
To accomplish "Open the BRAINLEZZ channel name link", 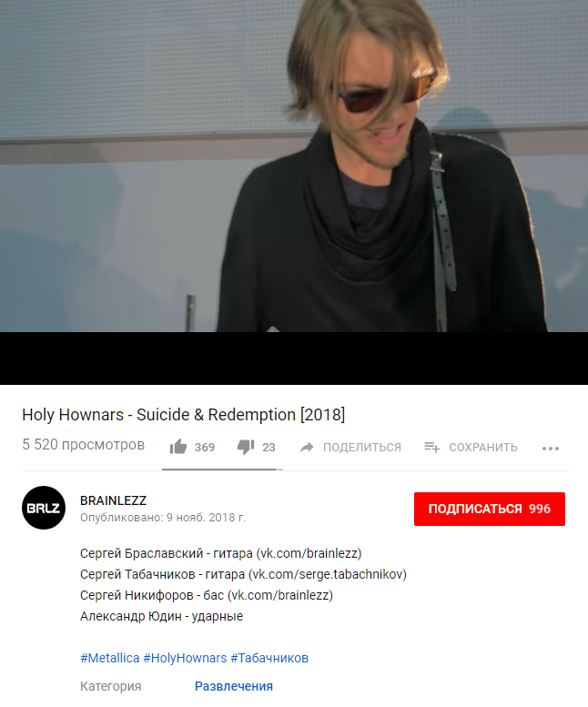I will pos(113,500).
